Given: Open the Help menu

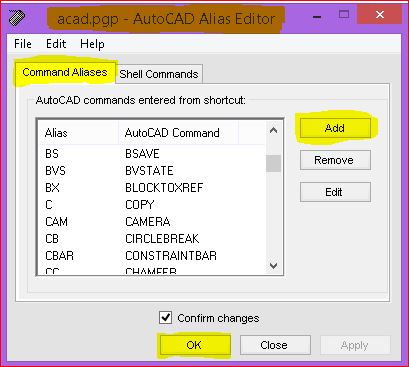Looking at the screenshot, I should pyautogui.click(x=92, y=44).
